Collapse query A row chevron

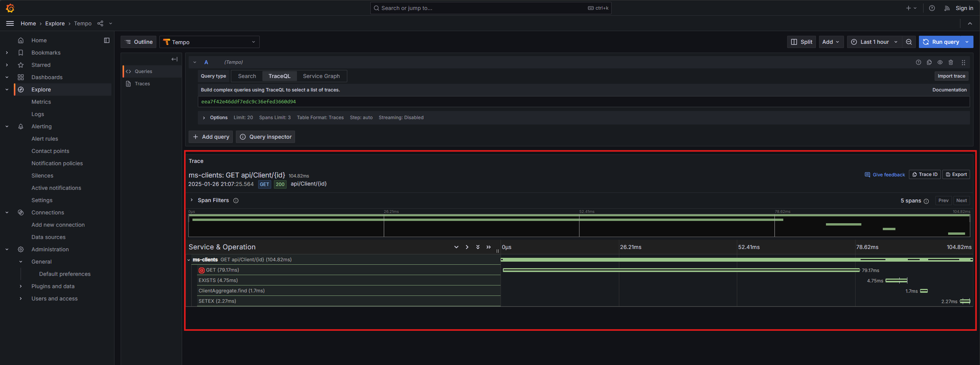[x=195, y=62]
